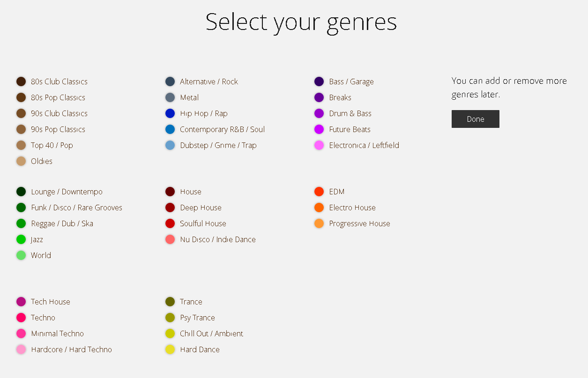Choose the Jazz green circle
This screenshot has height=378, width=588.
21,239
